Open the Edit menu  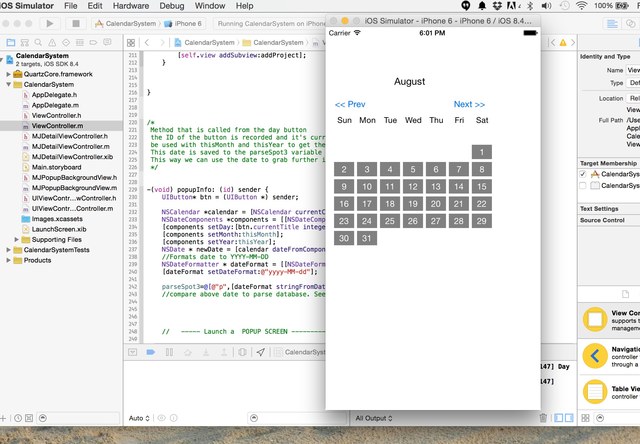coord(95,6)
